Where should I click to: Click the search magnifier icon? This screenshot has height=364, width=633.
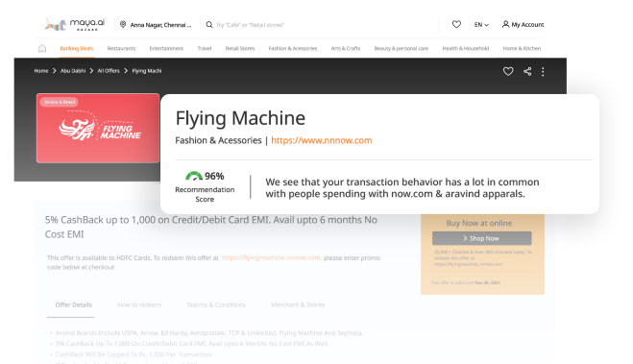(209, 25)
